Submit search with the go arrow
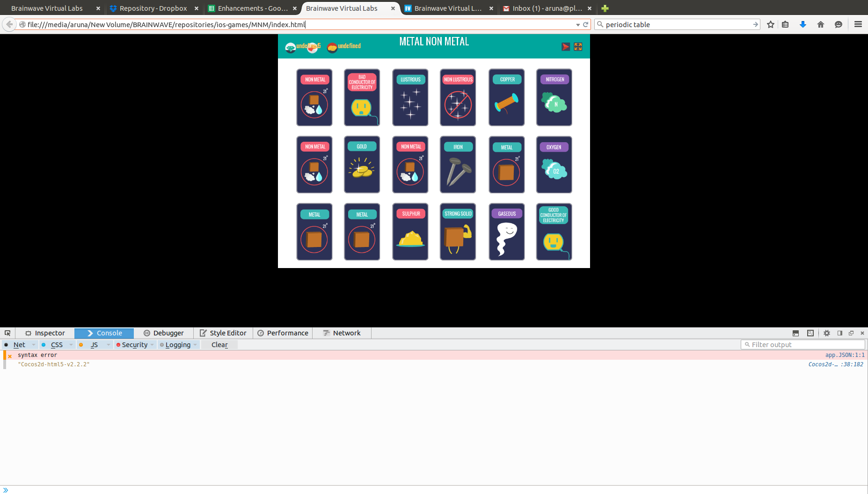The height and width of the screenshot is (494, 868). (x=755, y=24)
